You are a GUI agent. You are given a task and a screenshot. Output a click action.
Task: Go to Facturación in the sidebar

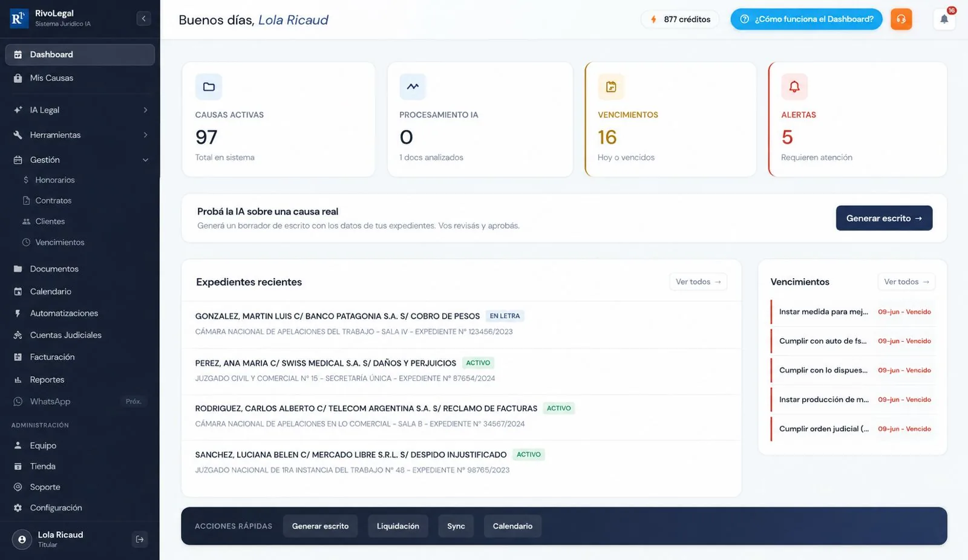pyautogui.click(x=80, y=357)
